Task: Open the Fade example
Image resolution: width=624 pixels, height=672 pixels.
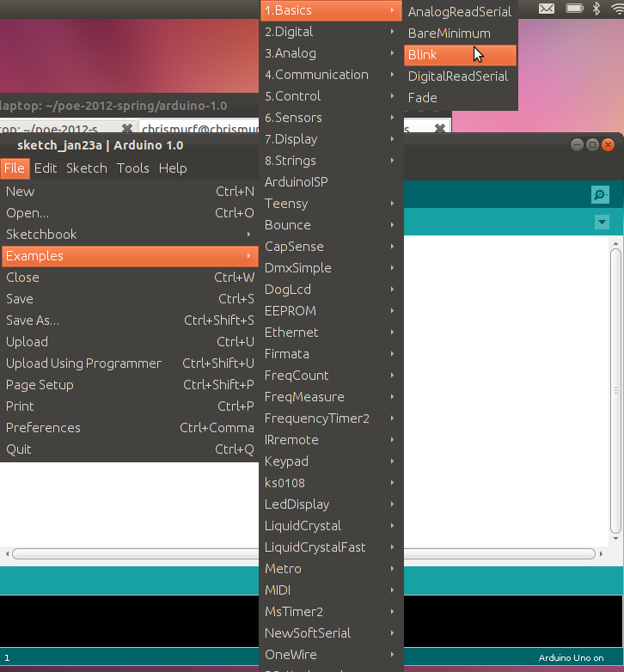Action: point(460,98)
